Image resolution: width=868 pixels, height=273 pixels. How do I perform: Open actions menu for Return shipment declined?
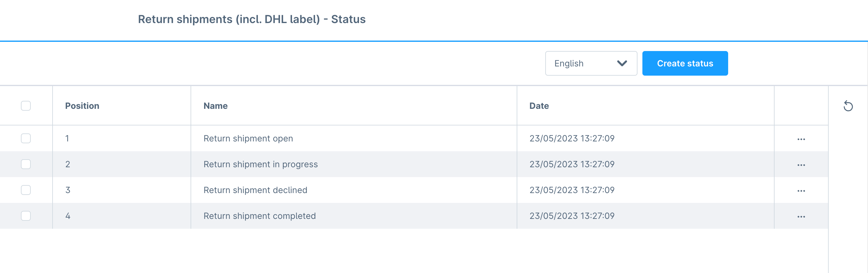(x=801, y=191)
